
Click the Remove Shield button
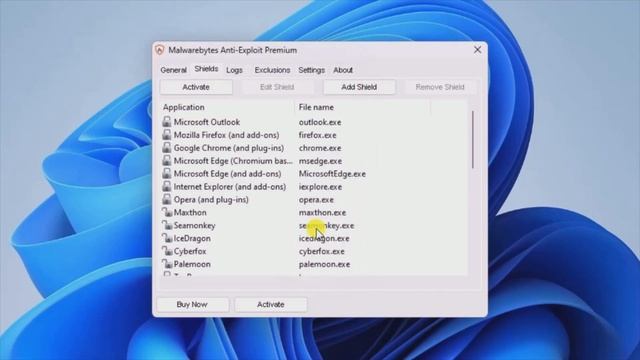(x=440, y=87)
